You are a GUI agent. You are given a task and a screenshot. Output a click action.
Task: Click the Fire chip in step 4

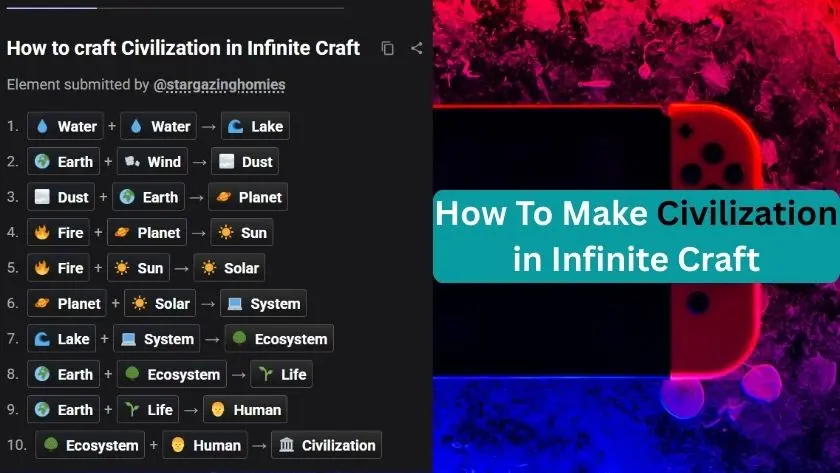point(58,232)
